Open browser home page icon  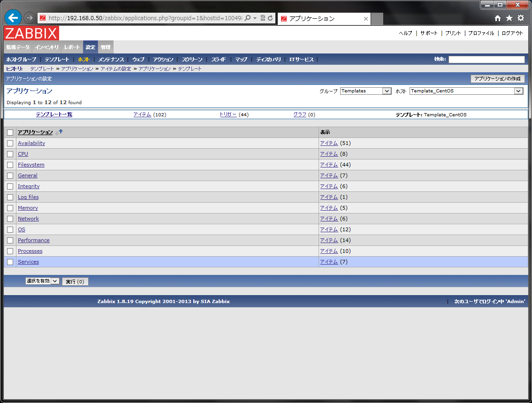pyautogui.click(x=497, y=18)
